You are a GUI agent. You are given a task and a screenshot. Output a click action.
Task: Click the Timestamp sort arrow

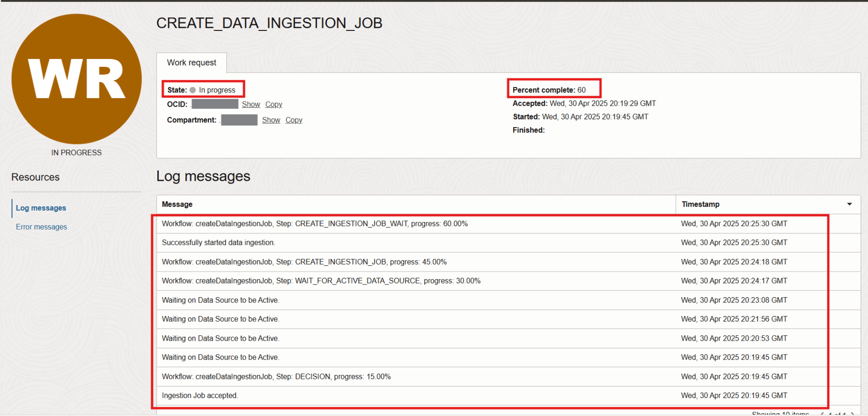849,204
